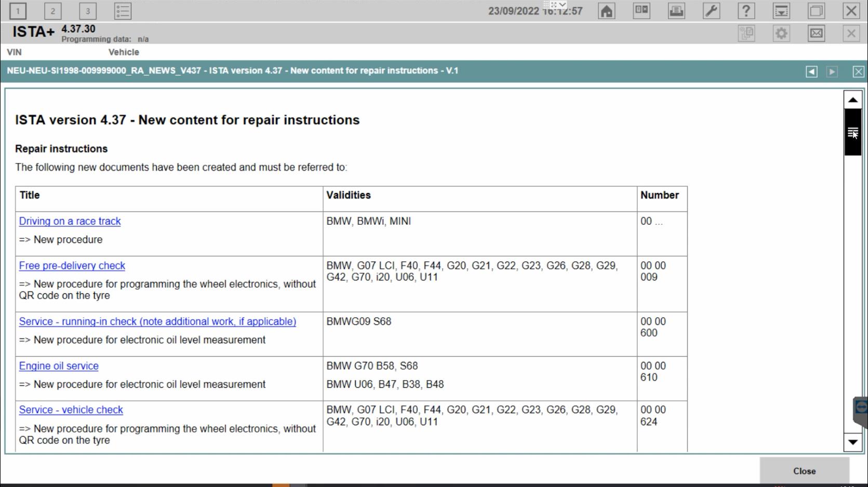This screenshot has height=487, width=868.
Task: Open 'Service - running-in check' link
Action: pyautogui.click(x=157, y=321)
